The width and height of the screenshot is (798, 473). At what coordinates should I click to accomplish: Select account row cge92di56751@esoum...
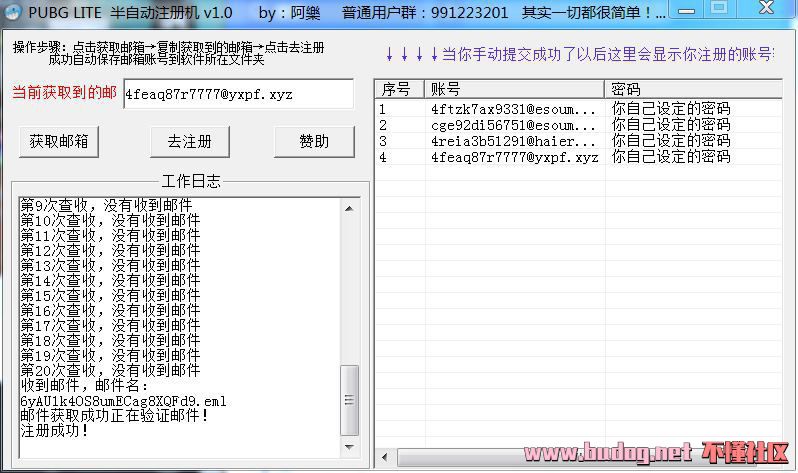(x=578, y=125)
